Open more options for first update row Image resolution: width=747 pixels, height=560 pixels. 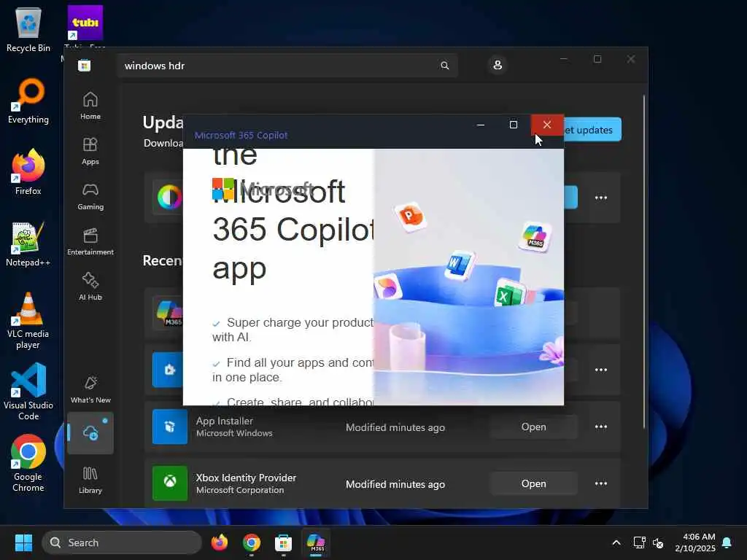(x=601, y=198)
